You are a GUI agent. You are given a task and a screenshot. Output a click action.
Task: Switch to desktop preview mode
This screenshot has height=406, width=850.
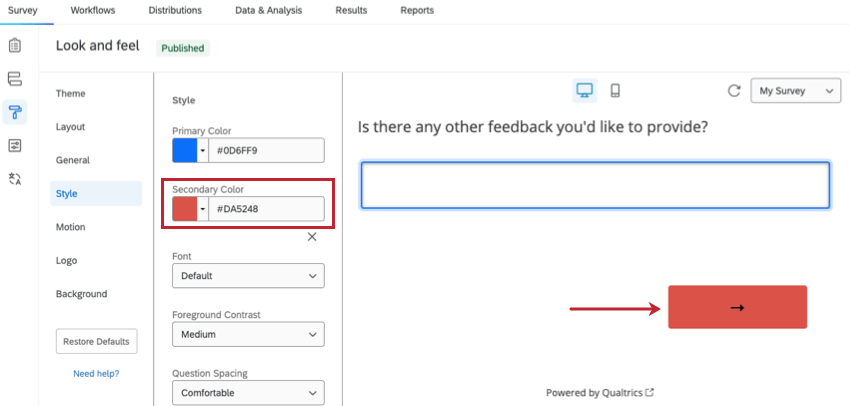click(585, 91)
